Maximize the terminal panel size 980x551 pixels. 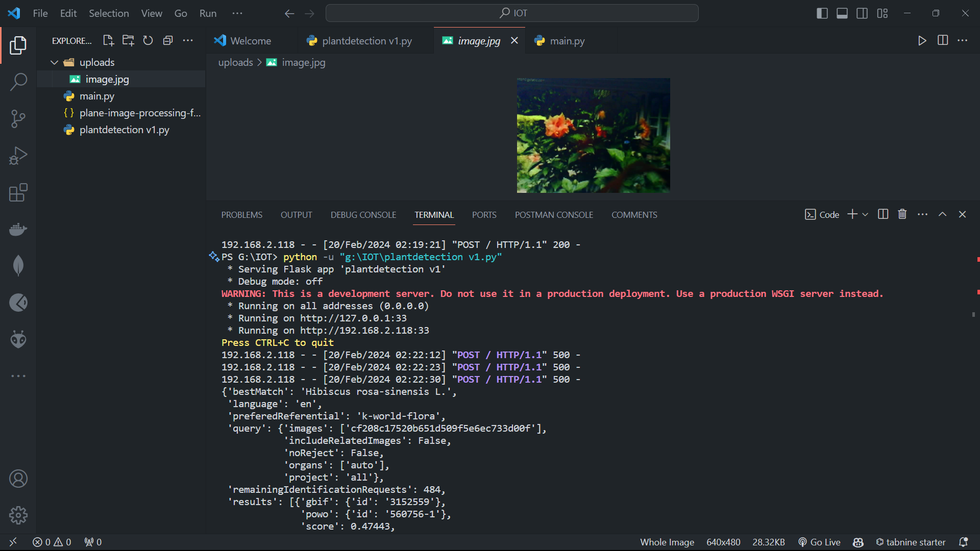coord(943,214)
